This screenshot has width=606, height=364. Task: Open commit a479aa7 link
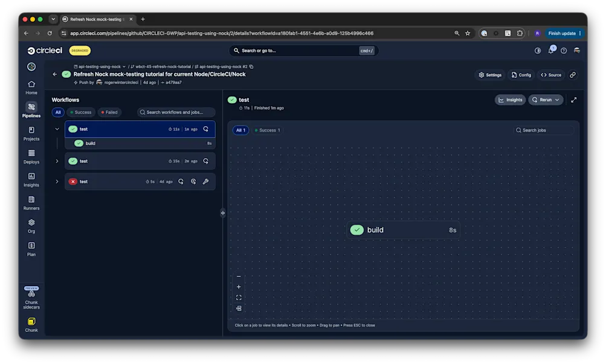pos(171,82)
